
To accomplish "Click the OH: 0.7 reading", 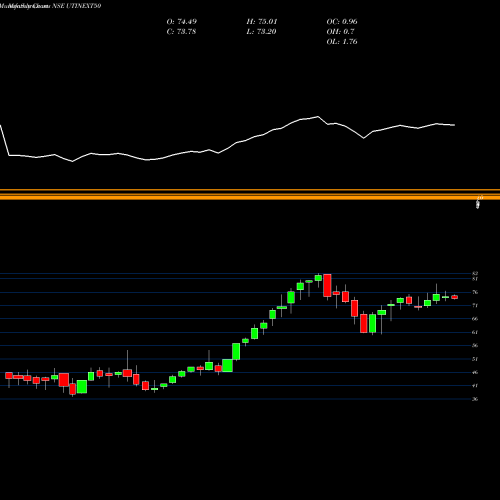I will point(340,32).
